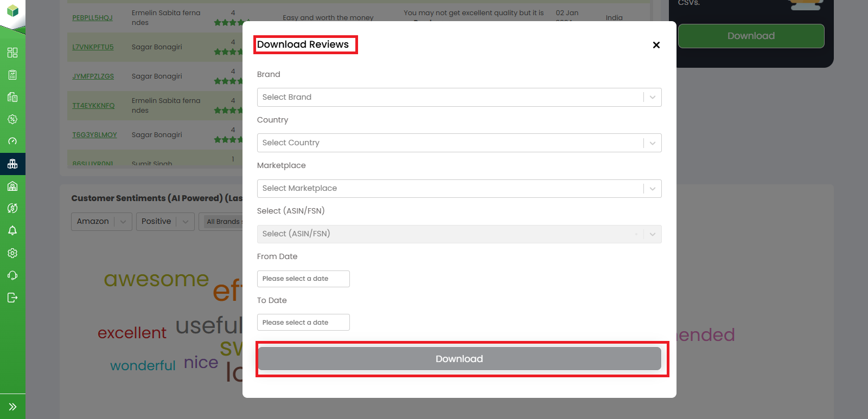Viewport: 868px width, 419px height.
Task: Open the dollar refresh sidebar icon
Action: coord(12,208)
